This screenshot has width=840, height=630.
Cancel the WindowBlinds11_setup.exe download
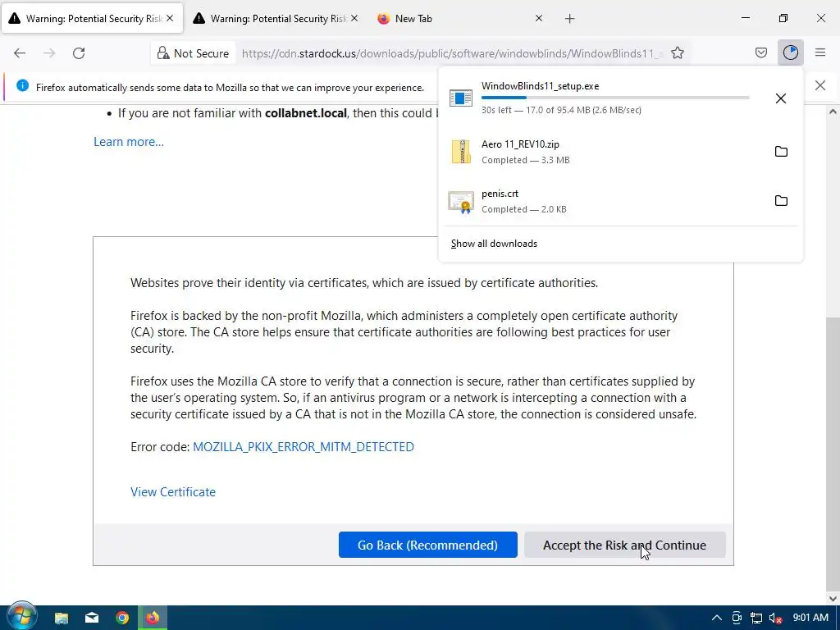(781, 98)
